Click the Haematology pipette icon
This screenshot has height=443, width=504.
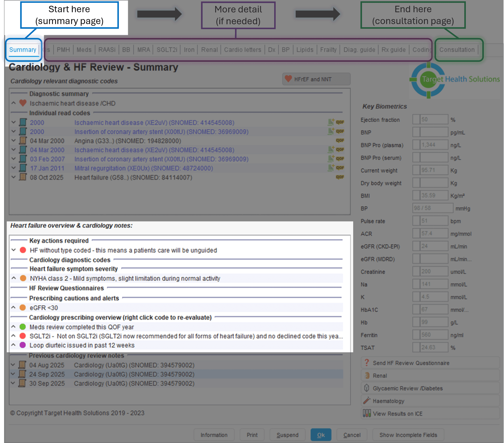367,401
